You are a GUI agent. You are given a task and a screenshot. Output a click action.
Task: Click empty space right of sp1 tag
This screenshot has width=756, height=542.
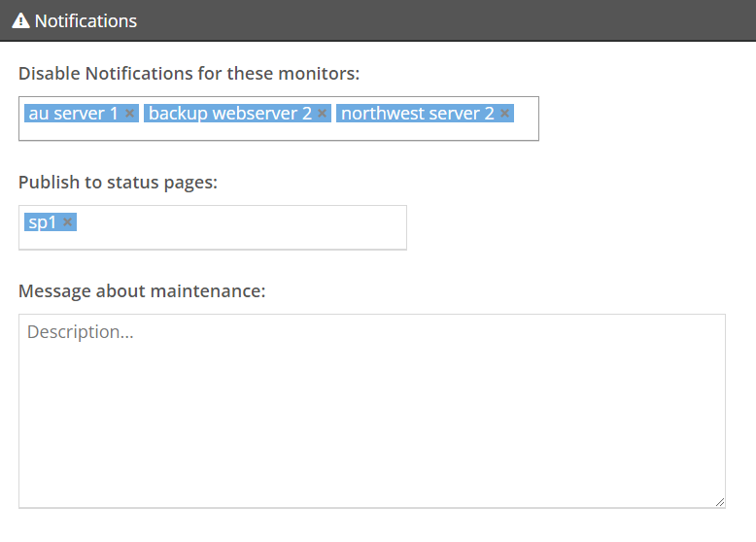pyautogui.click(x=241, y=222)
